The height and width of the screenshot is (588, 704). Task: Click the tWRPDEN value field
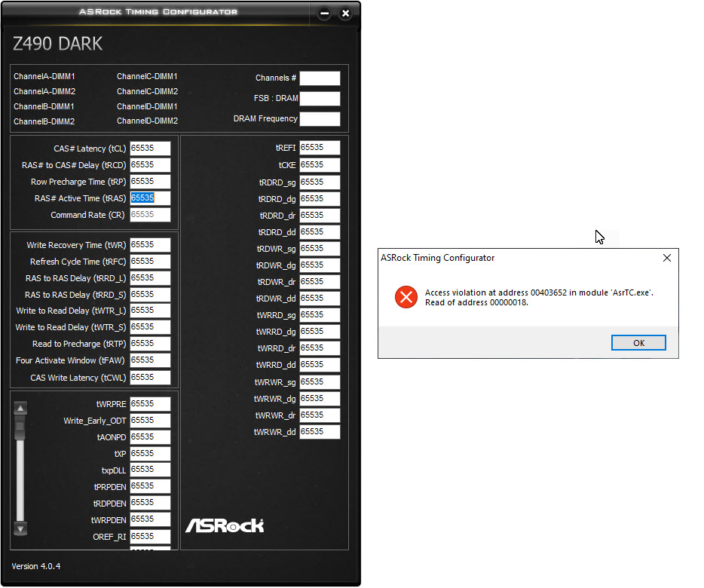[151, 519]
